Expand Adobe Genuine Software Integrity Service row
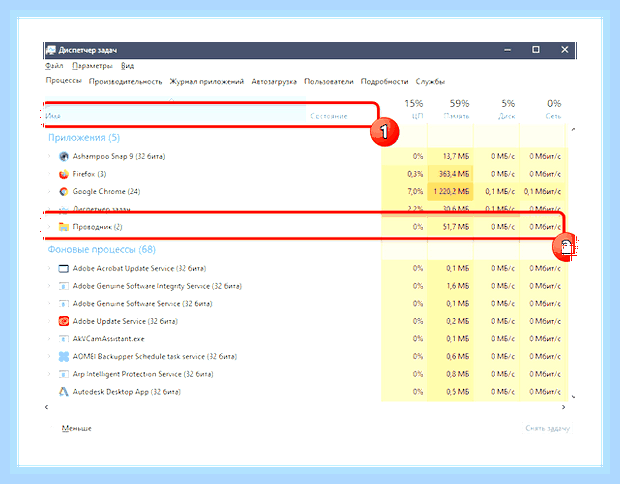Image resolution: width=620 pixels, height=484 pixels. (49, 286)
